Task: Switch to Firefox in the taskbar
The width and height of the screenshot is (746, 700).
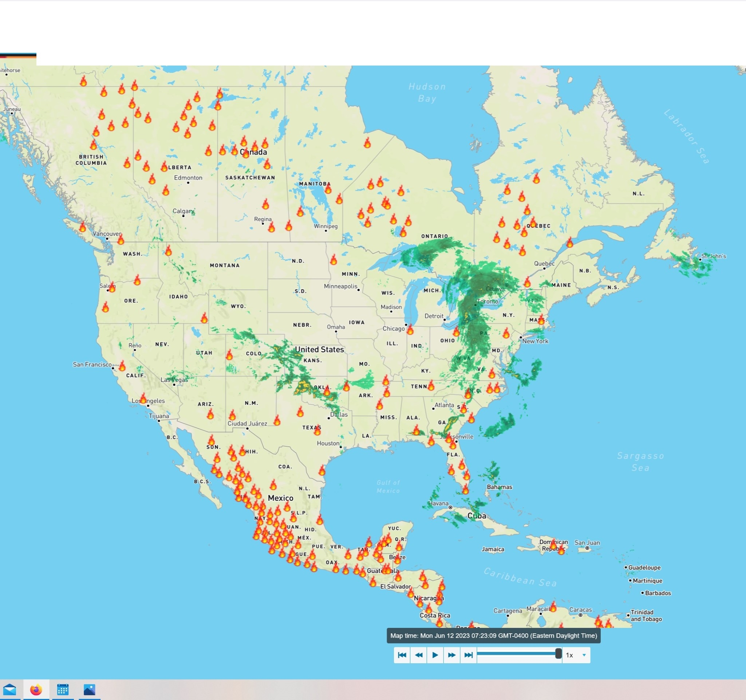Action: click(36, 689)
